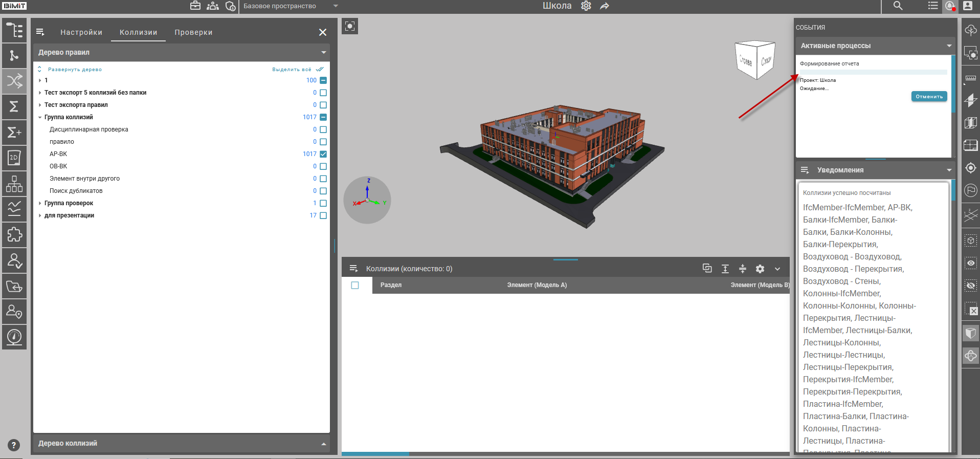Switch to the Проверки tab
The image size is (980, 459).
193,32
